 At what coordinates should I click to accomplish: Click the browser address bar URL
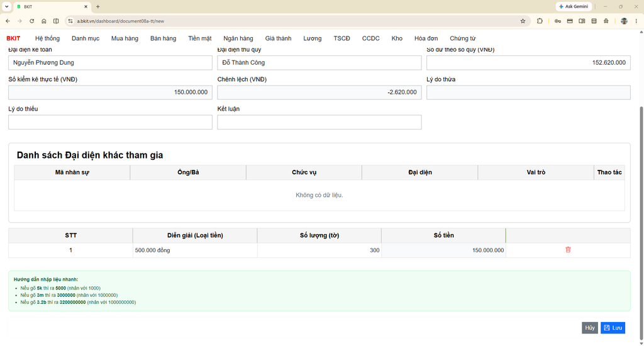(120, 21)
